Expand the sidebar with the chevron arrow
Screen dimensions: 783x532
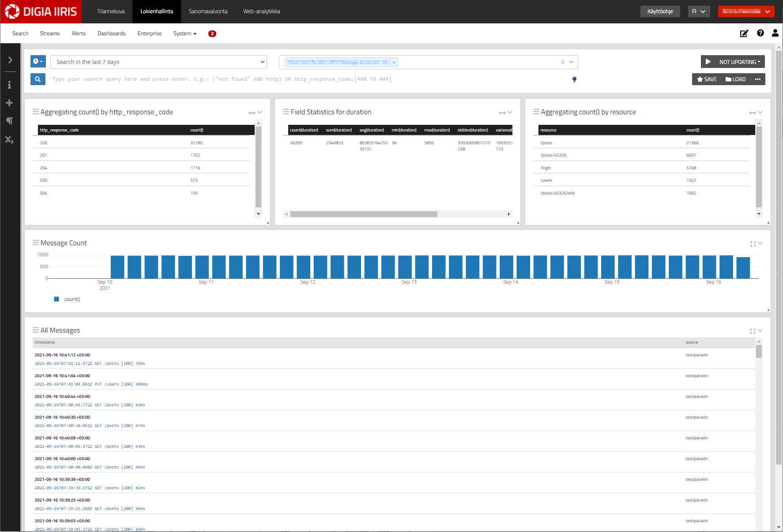(10, 60)
